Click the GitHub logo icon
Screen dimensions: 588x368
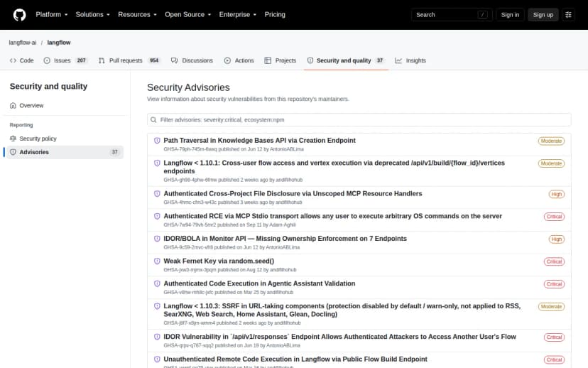click(19, 15)
